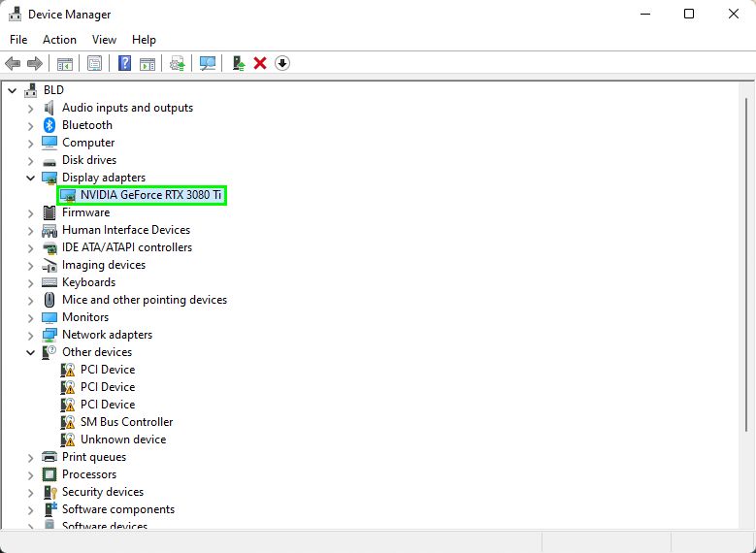Expand the Computer category
Screen dimensions: 756x553
[31, 144]
